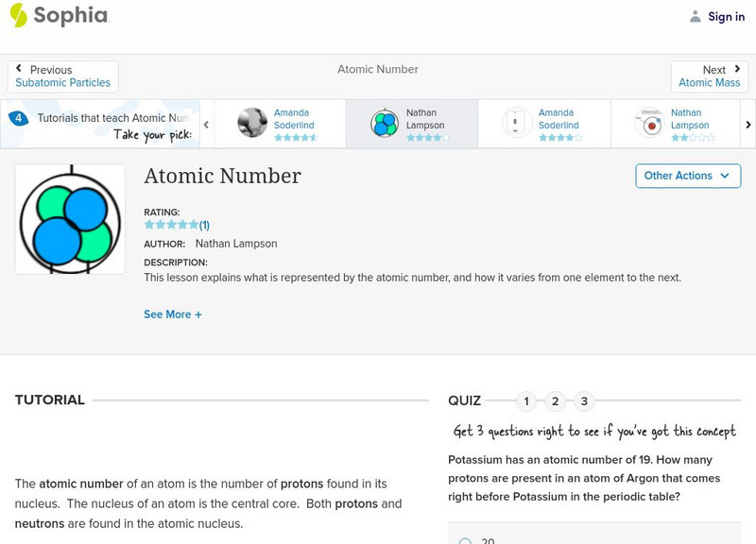Screen dimensions: 756x544
Task: Open the Other Actions dropdown
Action: tap(687, 176)
